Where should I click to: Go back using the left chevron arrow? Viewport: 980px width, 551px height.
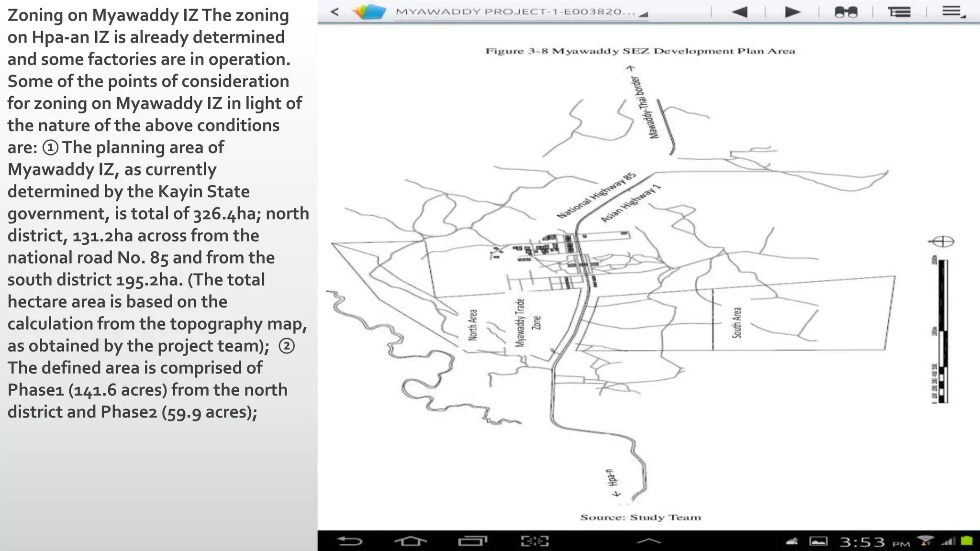(335, 12)
